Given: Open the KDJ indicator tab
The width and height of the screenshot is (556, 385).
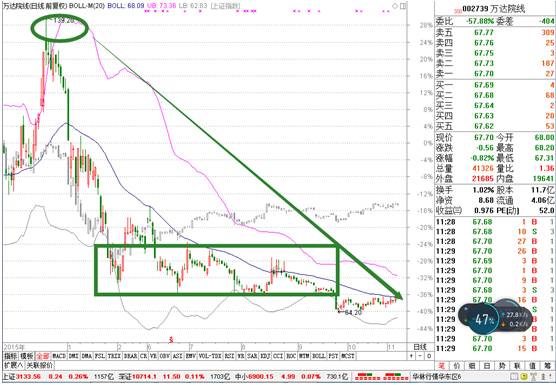Looking at the screenshot, I should (x=266, y=356).
